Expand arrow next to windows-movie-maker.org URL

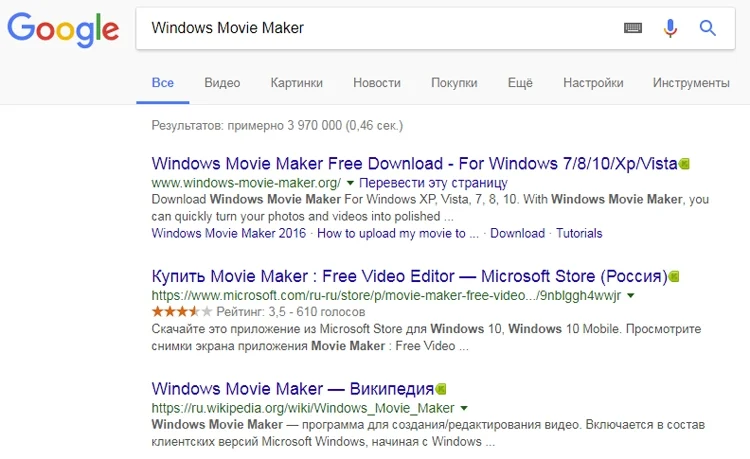point(350,183)
